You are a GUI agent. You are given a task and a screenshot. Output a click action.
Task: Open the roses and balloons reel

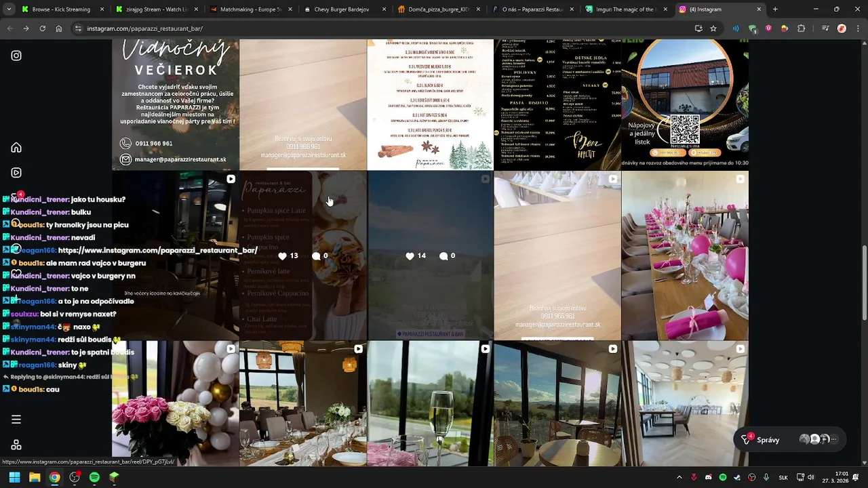click(176, 404)
